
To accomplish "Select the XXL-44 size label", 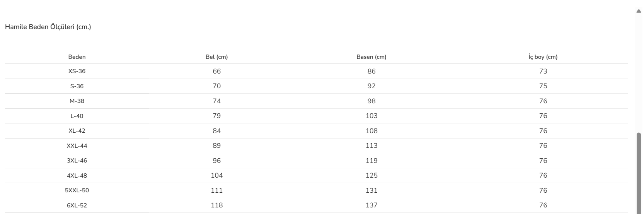I will click(77, 146).
